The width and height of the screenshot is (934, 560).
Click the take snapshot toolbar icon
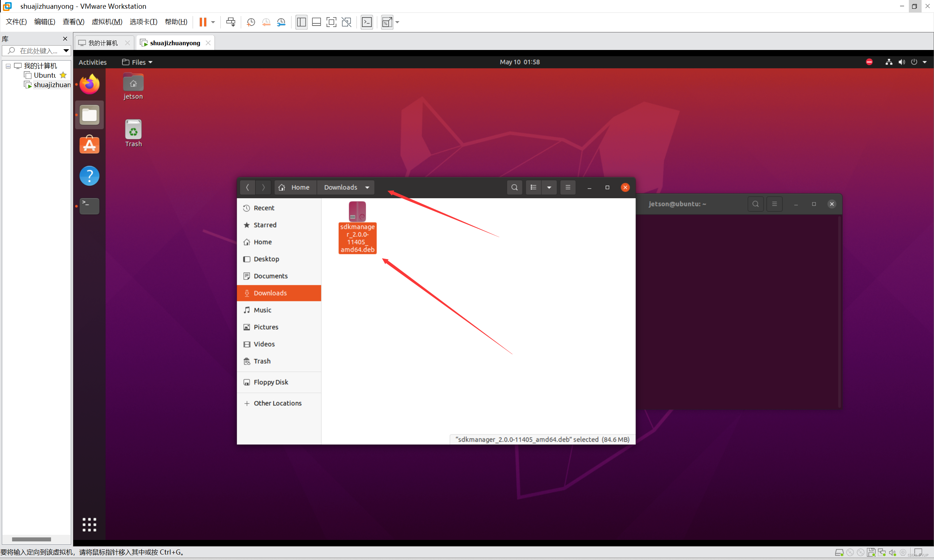point(251,22)
